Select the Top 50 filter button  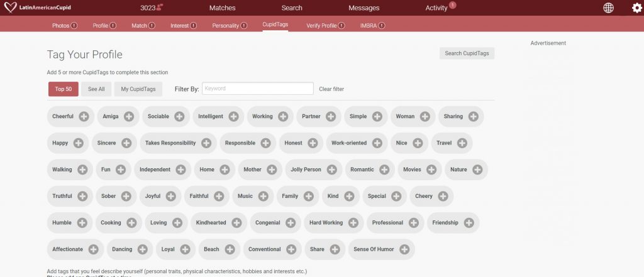(x=64, y=89)
